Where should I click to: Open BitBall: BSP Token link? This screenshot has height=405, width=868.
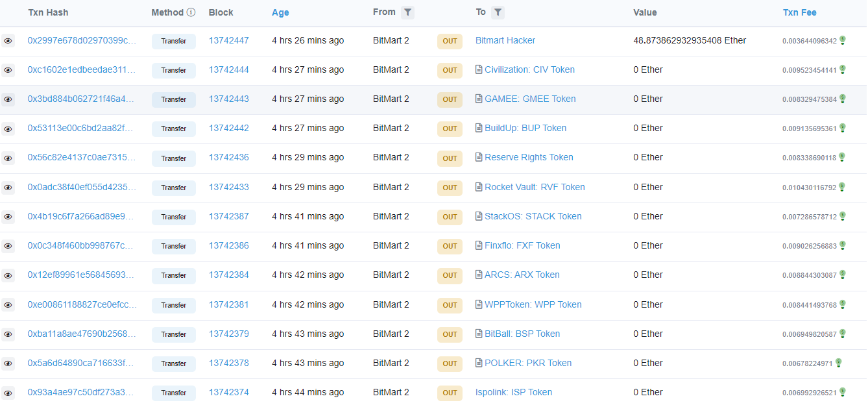[522, 334]
